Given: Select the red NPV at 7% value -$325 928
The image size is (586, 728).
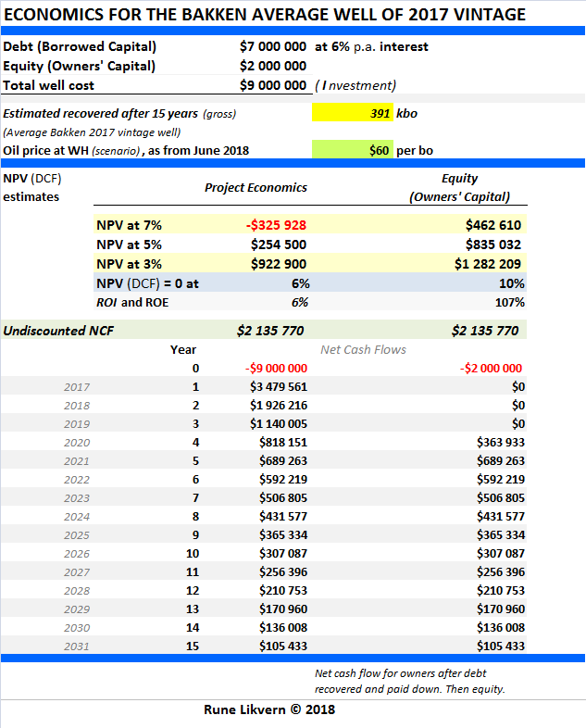Looking at the screenshot, I should pyautogui.click(x=276, y=224).
